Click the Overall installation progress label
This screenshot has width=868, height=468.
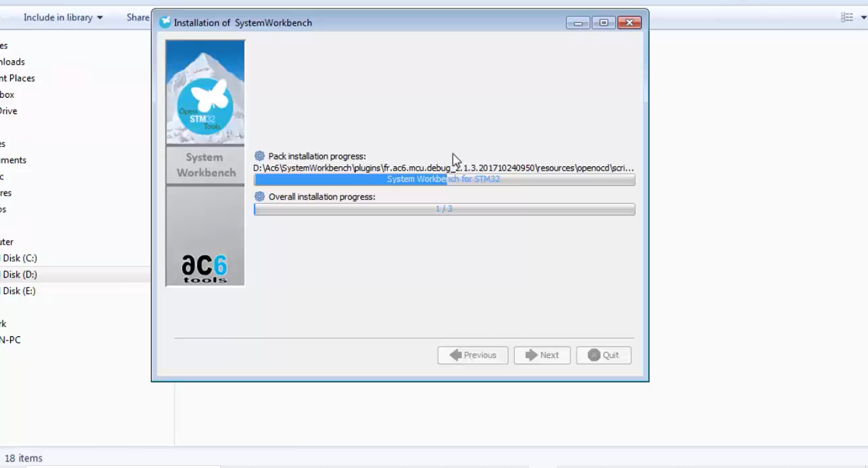322,197
